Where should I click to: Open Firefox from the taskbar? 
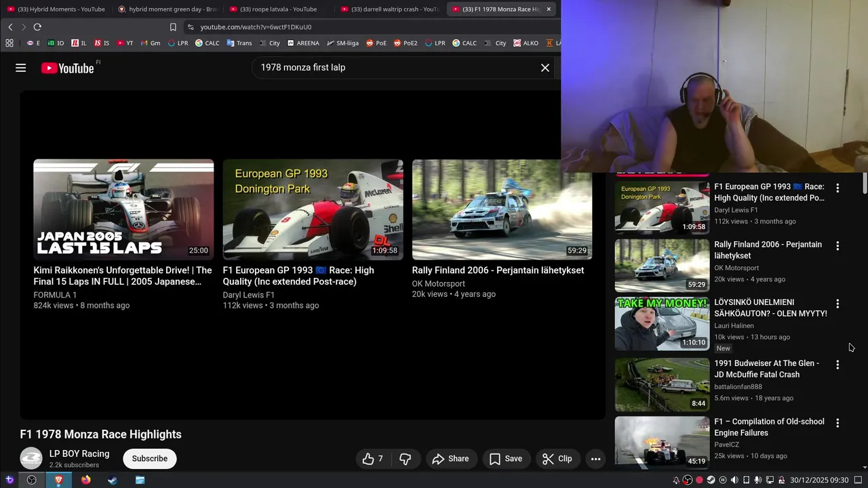(x=85, y=480)
